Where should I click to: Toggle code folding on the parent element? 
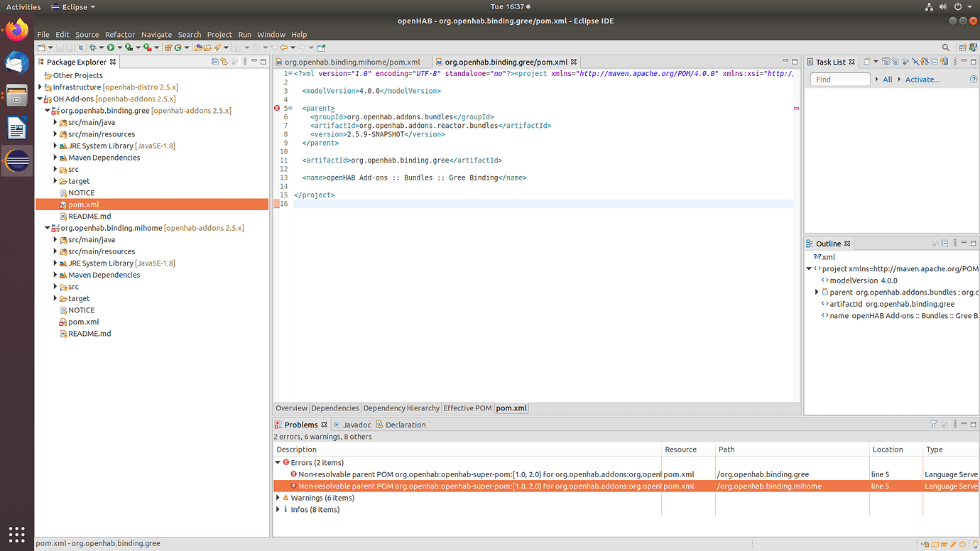tap(290, 108)
